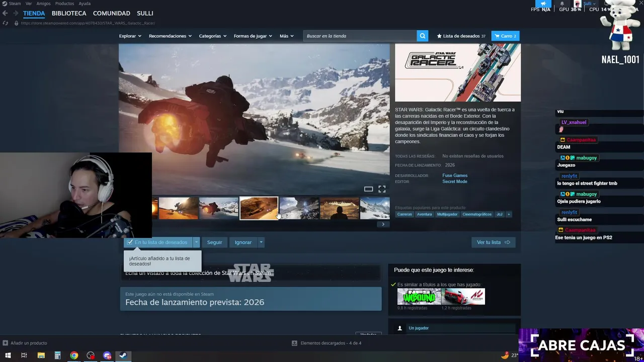Enter fullscreen on the media viewer
This screenshot has width=644, height=362.
pos(382,189)
